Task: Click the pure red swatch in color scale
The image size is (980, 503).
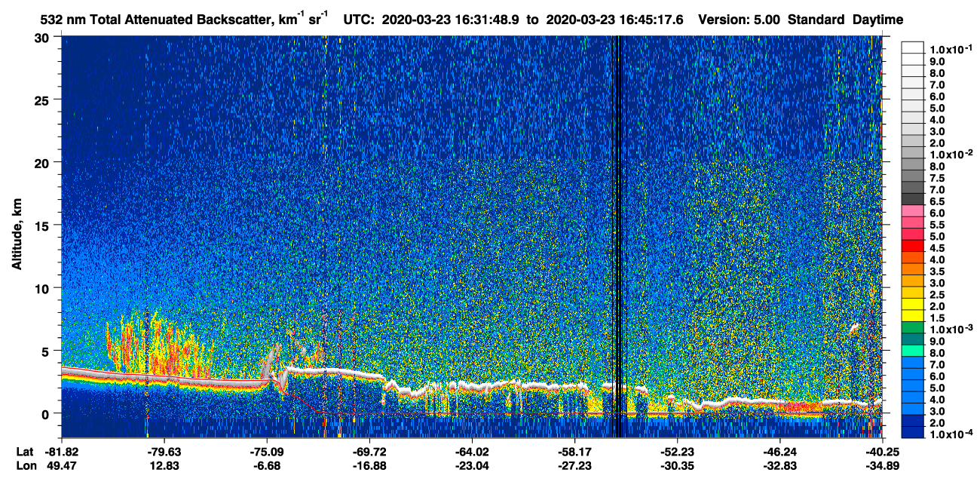Action: (x=912, y=245)
